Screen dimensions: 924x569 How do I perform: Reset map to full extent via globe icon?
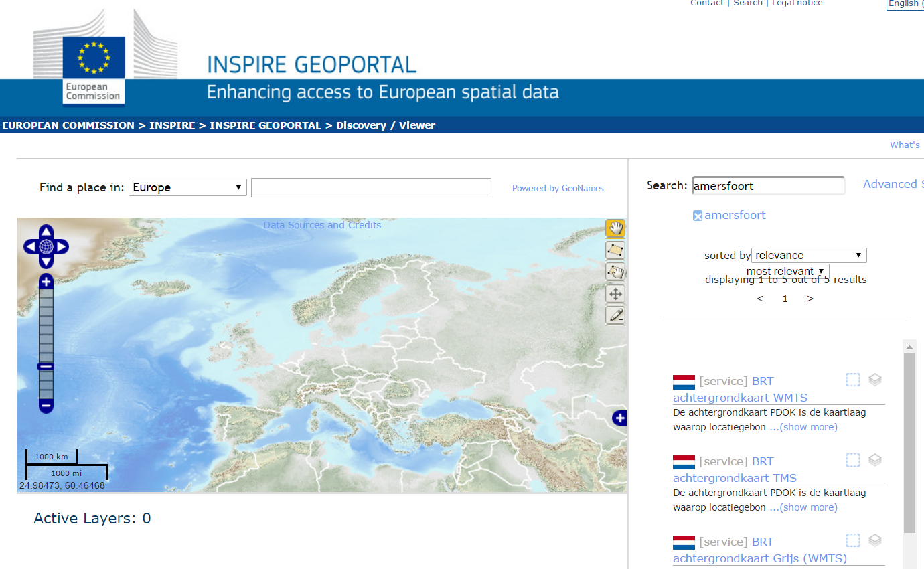tap(46, 246)
